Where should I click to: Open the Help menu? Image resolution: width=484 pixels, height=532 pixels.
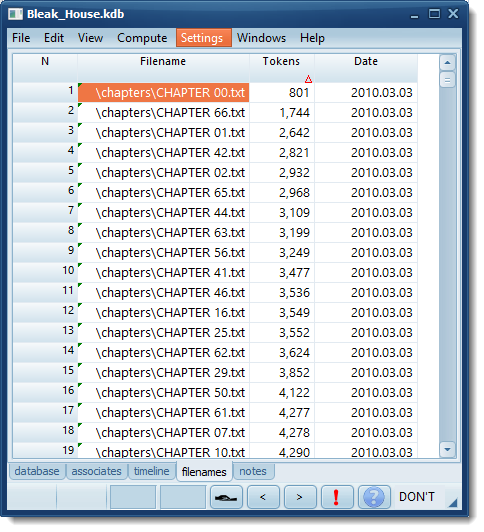(312, 38)
